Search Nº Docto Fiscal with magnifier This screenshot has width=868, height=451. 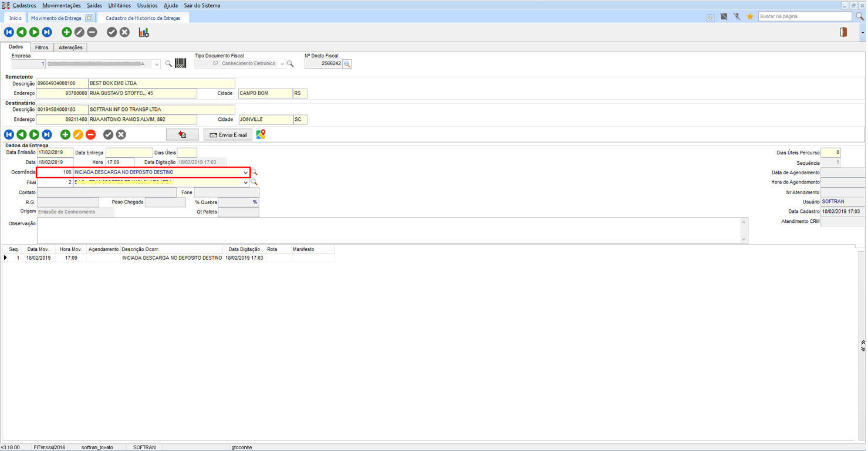[347, 64]
